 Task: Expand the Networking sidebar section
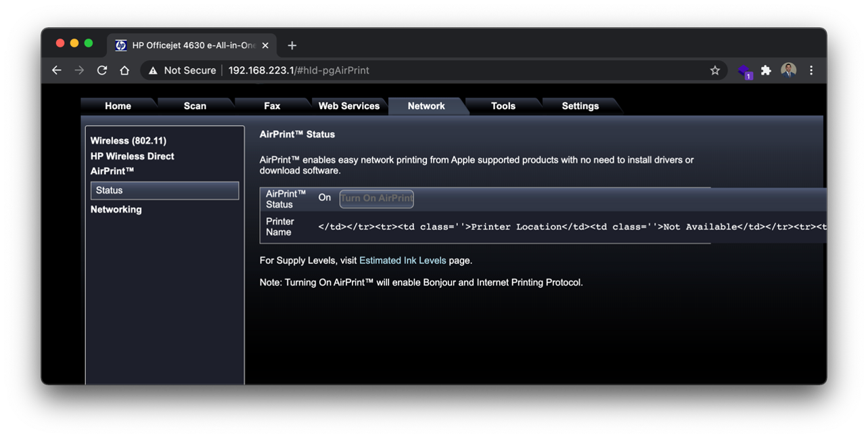[x=116, y=210]
